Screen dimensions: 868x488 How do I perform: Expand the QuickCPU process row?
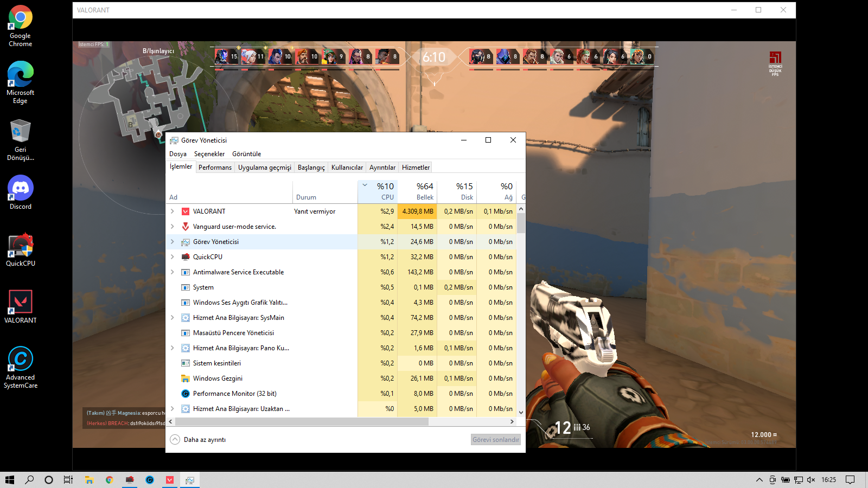(x=173, y=257)
